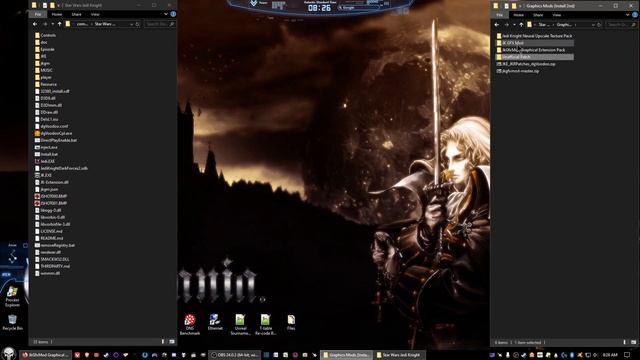640x360 pixels.
Task: Select JediKnightDarkForces2.cdb file
Action: 62,168
